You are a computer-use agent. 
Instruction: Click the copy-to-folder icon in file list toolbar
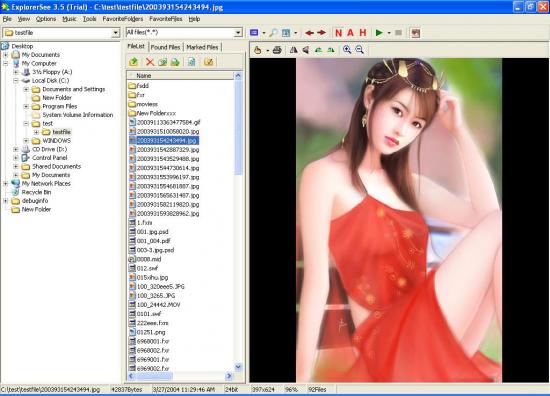click(x=162, y=62)
